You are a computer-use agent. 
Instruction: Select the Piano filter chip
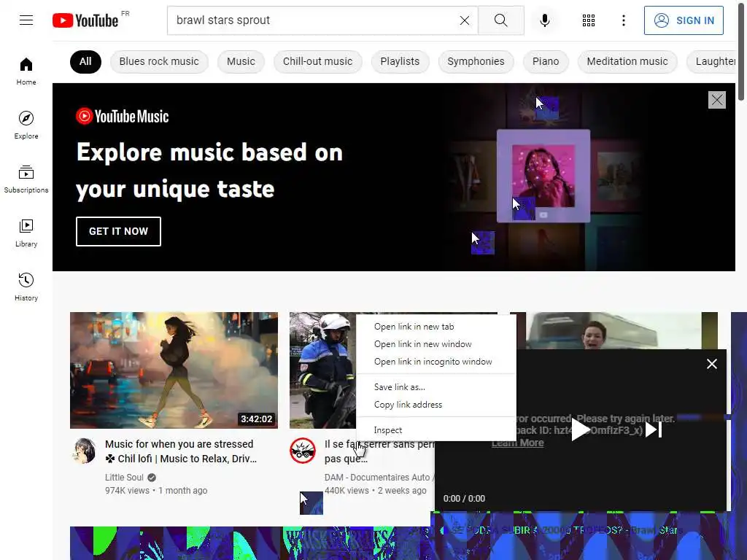pyautogui.click(x=546, y=61)
